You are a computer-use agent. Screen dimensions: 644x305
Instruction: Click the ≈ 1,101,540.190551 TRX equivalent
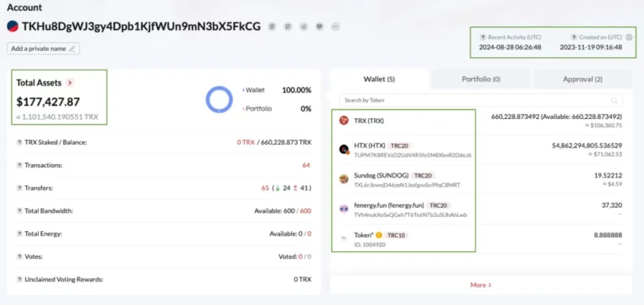coord(57,117)
